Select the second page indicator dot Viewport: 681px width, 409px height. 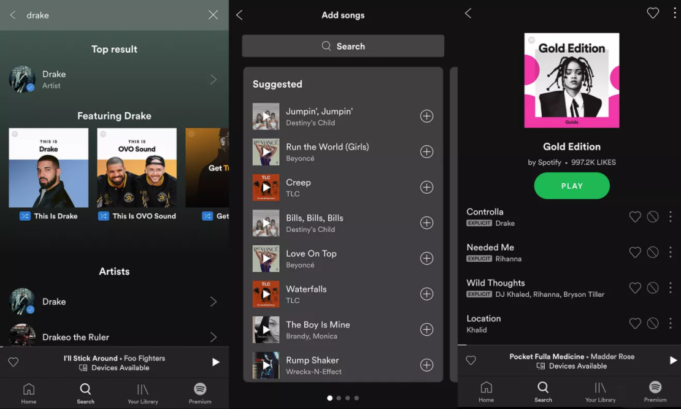click(x=339, y=398)
